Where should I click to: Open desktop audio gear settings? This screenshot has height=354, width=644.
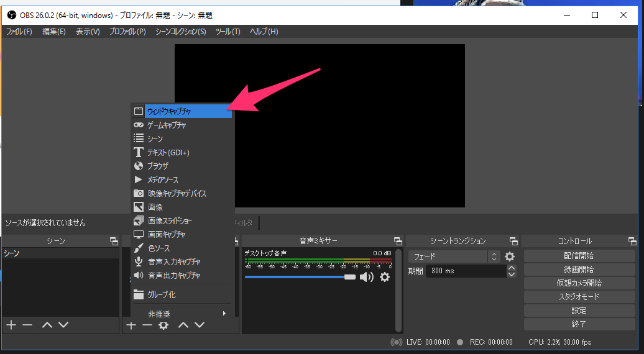pos(384,277)
